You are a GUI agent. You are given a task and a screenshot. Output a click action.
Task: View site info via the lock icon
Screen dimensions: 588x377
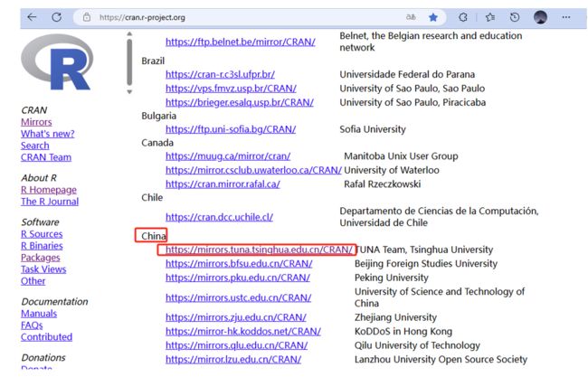[87, 17]
